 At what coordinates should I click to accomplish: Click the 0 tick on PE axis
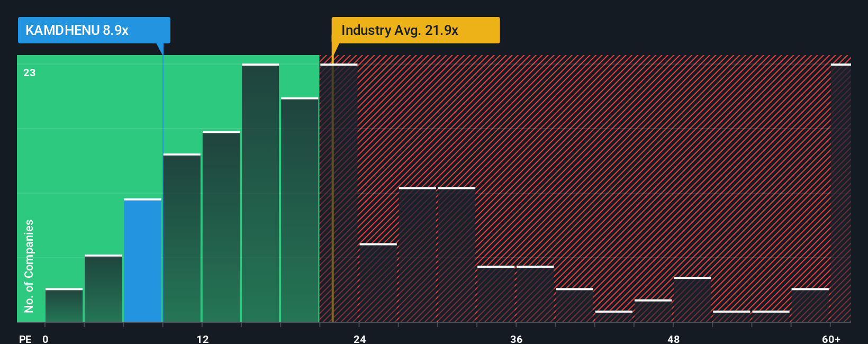pos(46,339)
